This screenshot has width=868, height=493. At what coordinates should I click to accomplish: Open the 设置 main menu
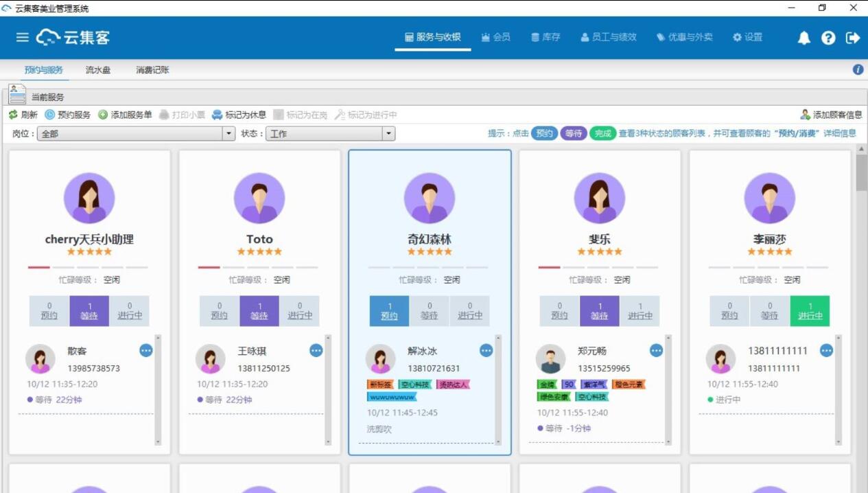pyautogui.click(x=747, y=37)
